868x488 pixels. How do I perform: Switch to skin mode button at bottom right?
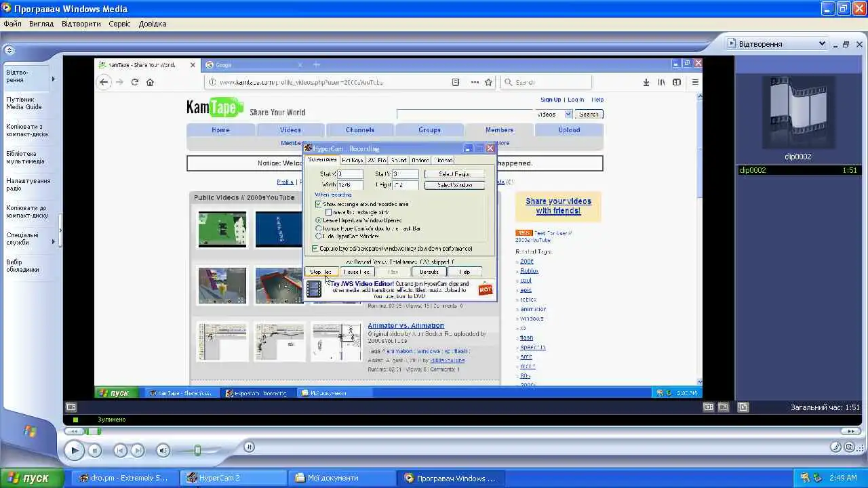coord(850,447)
